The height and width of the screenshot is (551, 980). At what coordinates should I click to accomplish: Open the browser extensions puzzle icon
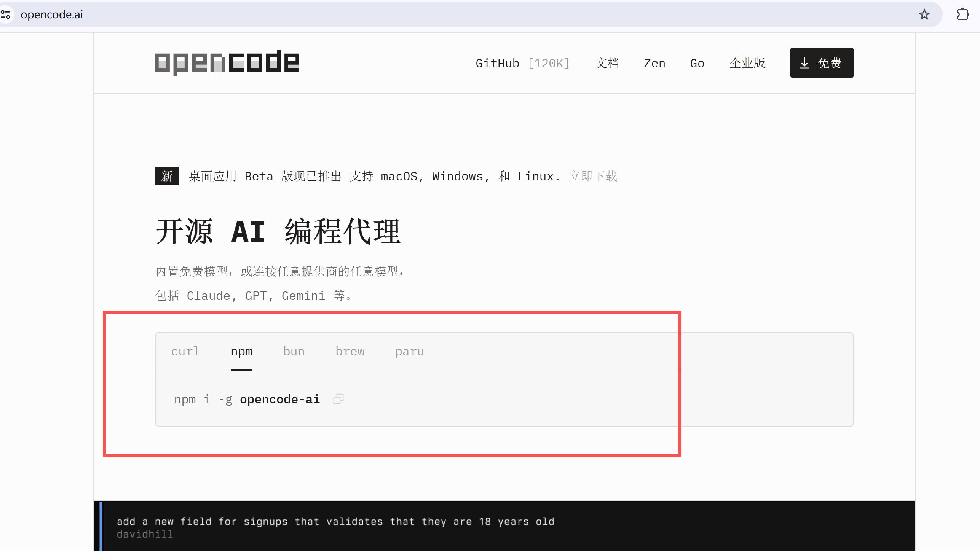[x=962, y=14]
